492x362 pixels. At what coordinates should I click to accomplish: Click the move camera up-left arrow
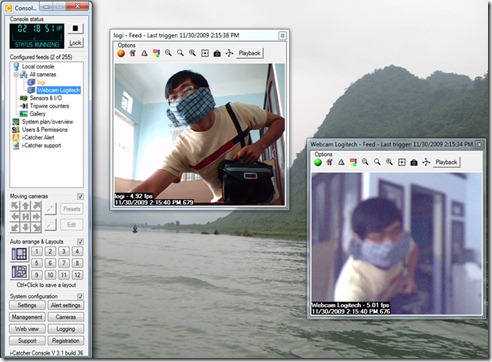click(15, 206)
